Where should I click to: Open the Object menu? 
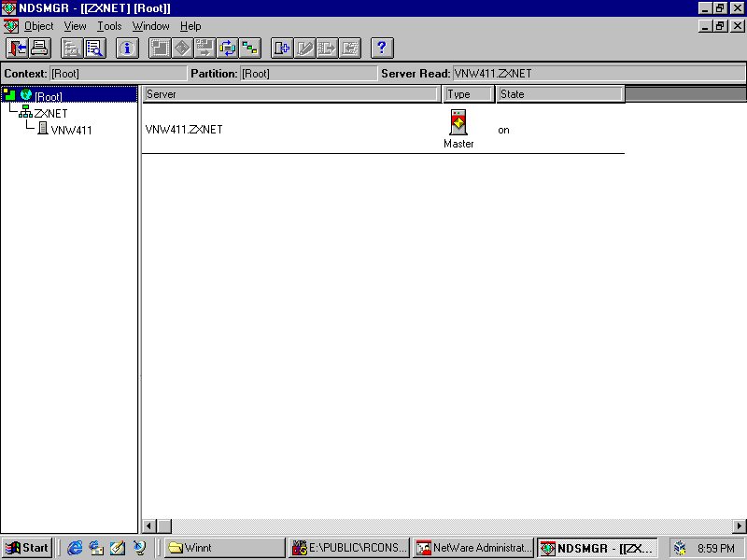click(38, 26)
